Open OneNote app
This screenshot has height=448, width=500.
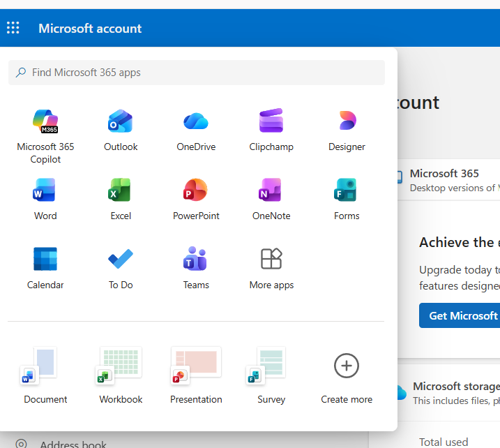271,199
